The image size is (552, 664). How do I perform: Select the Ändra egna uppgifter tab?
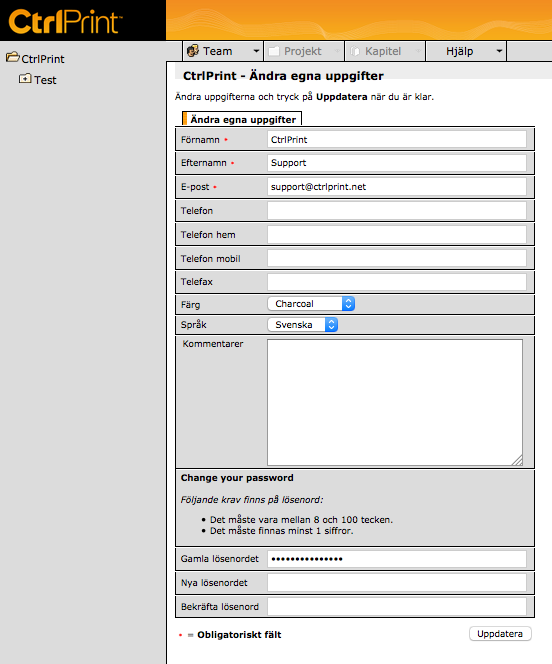[x=242, y=119]
